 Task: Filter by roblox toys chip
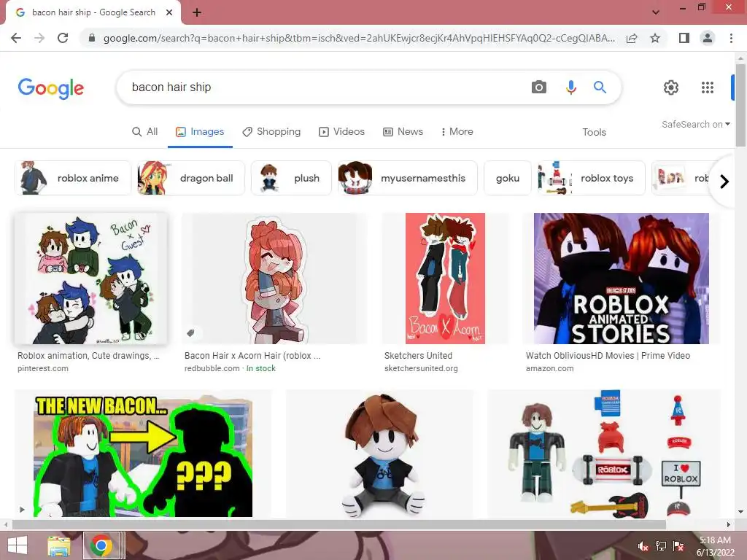click(x=591, y=178)
